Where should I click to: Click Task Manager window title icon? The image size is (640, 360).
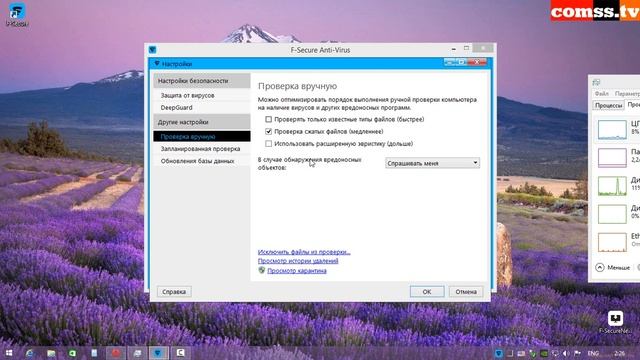(596, 82)
